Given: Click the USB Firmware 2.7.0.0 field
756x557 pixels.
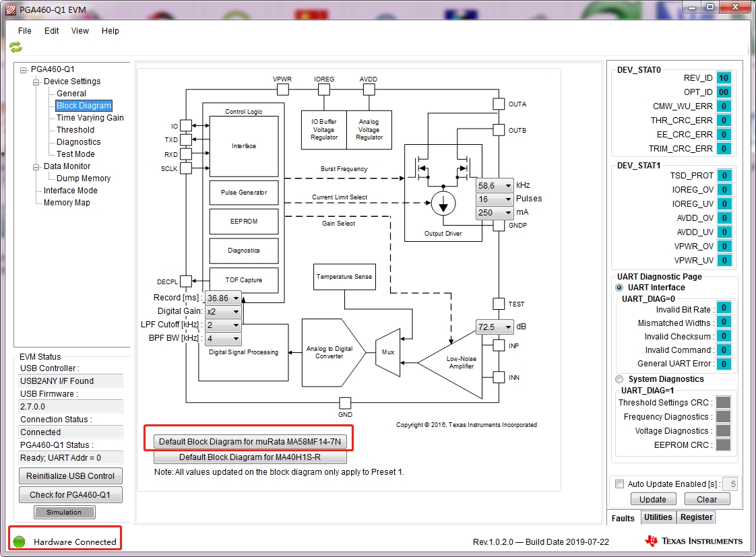Looking at the screenshot, I should pos(70,407).
